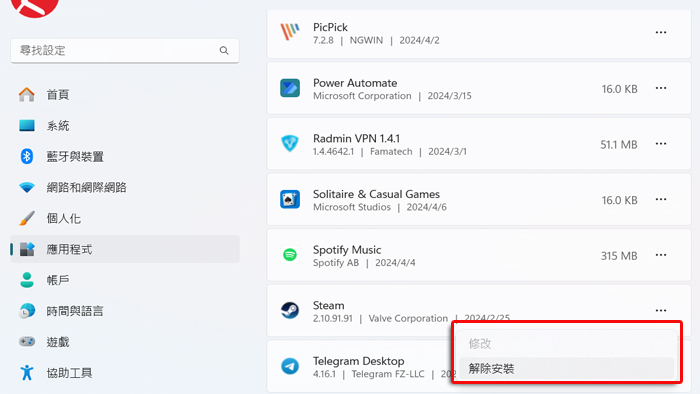Click the Solitaire app icon

pos(290,199)
